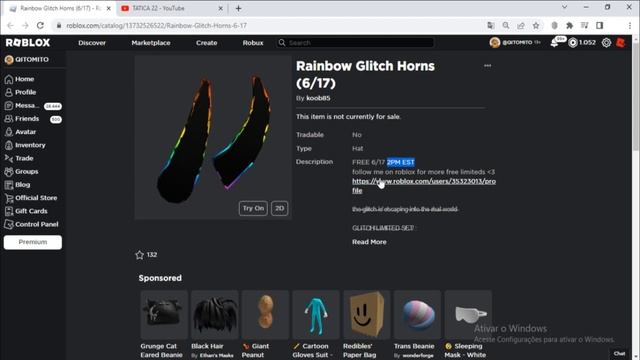Open the Cartoon Gloves Suit item

point(316,315)
